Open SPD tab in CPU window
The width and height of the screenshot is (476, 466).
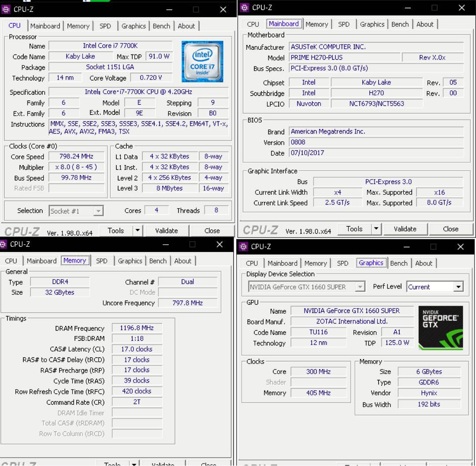105,26
